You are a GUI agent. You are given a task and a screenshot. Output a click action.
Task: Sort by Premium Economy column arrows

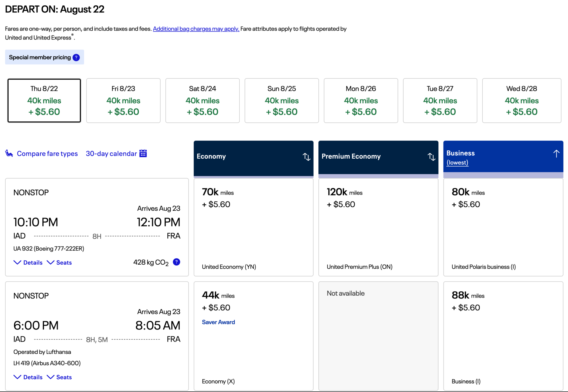coord(431,157)
